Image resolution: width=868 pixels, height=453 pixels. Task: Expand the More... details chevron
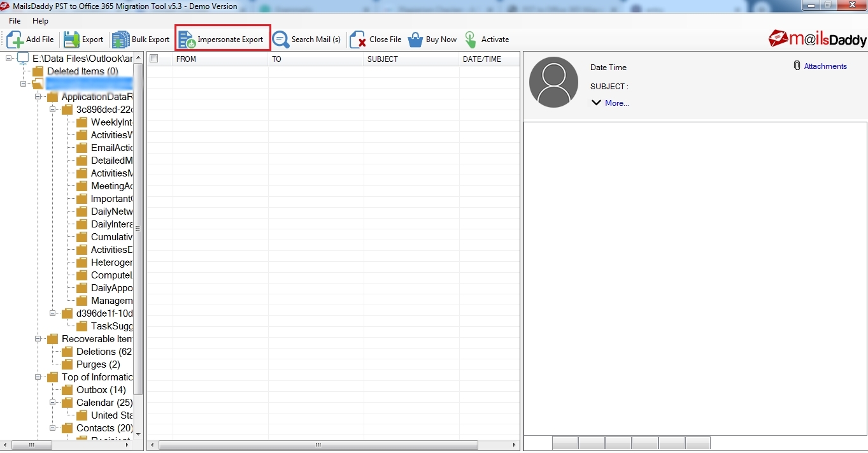pos(596,103)
